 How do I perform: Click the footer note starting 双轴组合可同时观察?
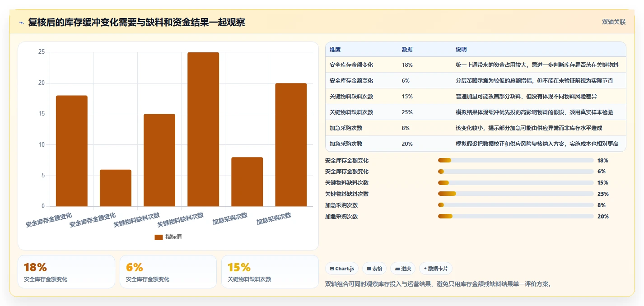click(438, 284)
